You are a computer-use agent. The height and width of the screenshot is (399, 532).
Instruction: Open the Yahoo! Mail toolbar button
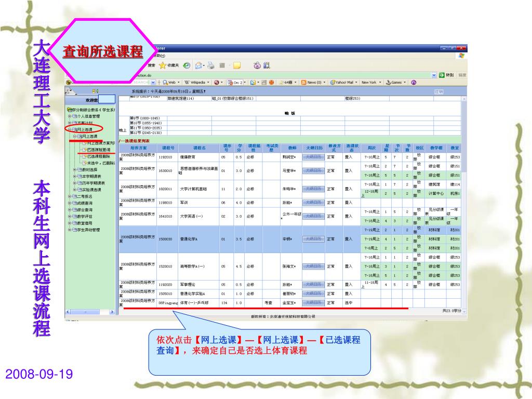click(x=342, y=83)
